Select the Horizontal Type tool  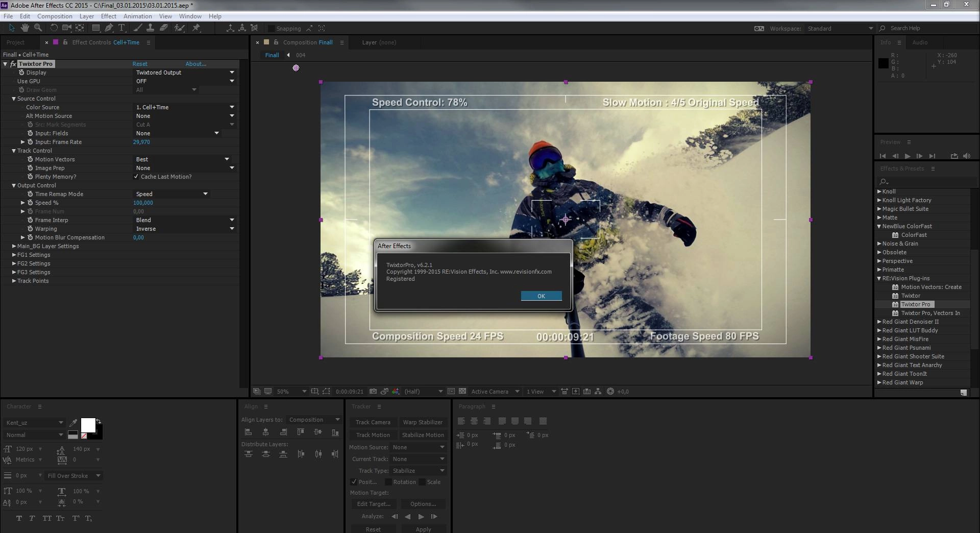(x=121, y=28)
